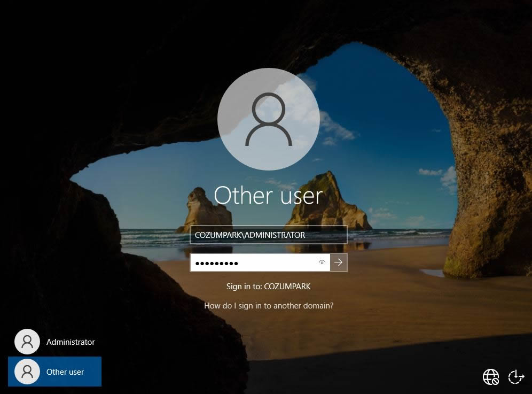Viewport: 532px width, 394px height.
Task: Open 'How do I sign in to another domain?'
Action: [269, 306]
